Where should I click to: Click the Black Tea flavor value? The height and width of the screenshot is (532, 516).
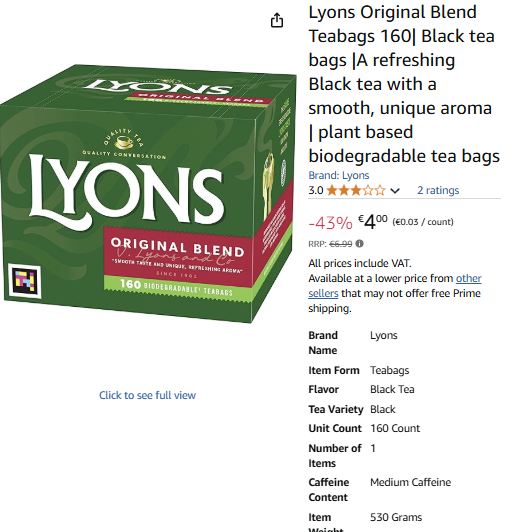click(x=392, y=389)
